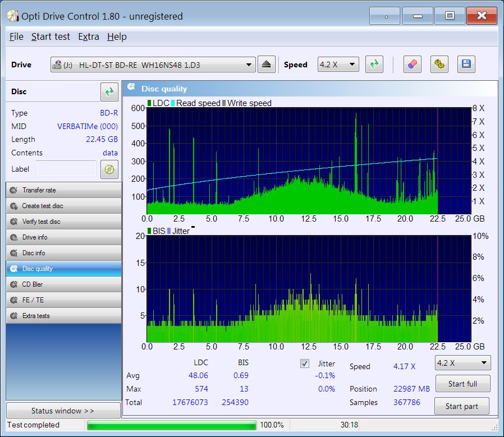Image resolution: width=504 pixels, height=437 pixels.
Task: Click the disc label icon button
Action: (109, 169)
